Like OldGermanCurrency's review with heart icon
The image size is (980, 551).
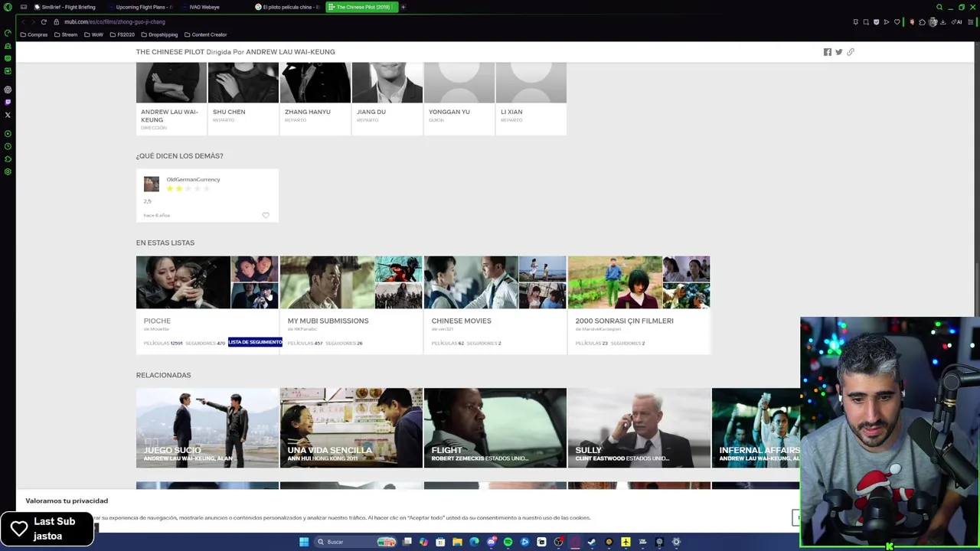(266, 216)
